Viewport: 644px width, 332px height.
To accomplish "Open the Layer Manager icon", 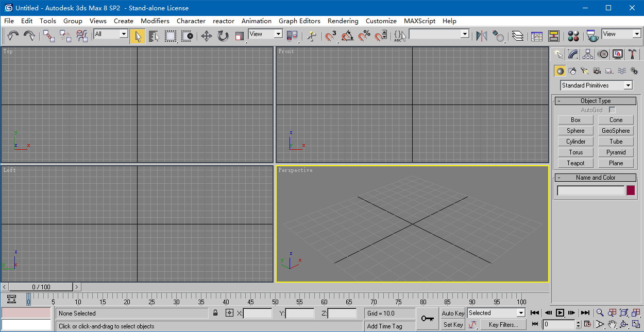I will (518, 36).
